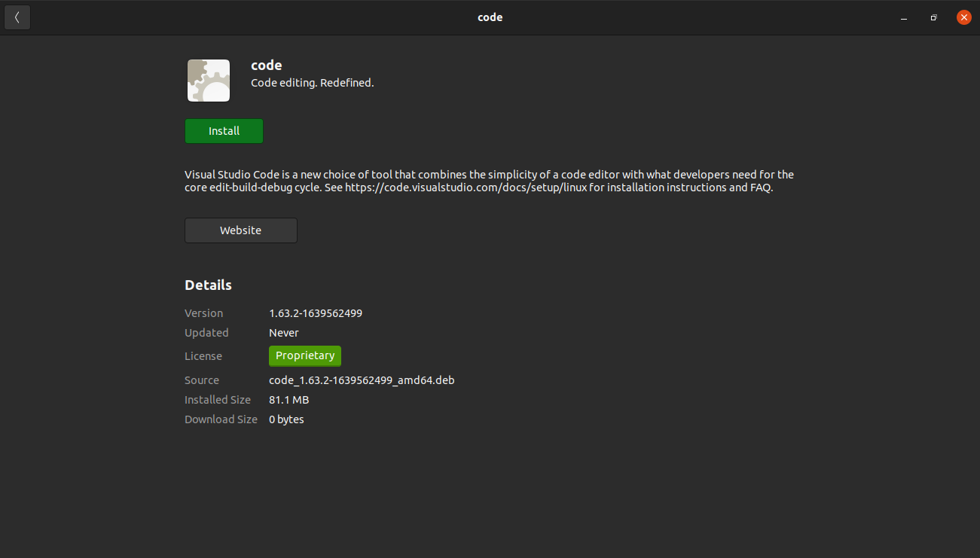This screenshot has width=980, height=558.
Task: Select version value 1.63.2-1639562499
Action: (316, 313)
